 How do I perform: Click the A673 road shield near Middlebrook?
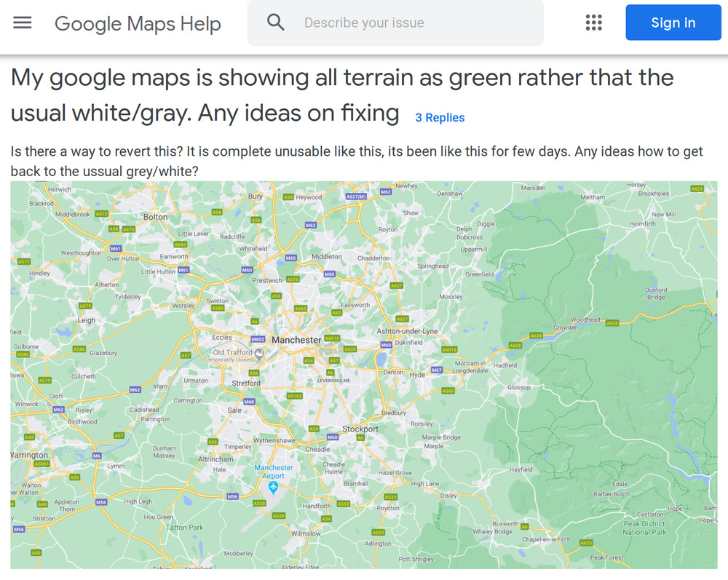click(x=102, y=214)
